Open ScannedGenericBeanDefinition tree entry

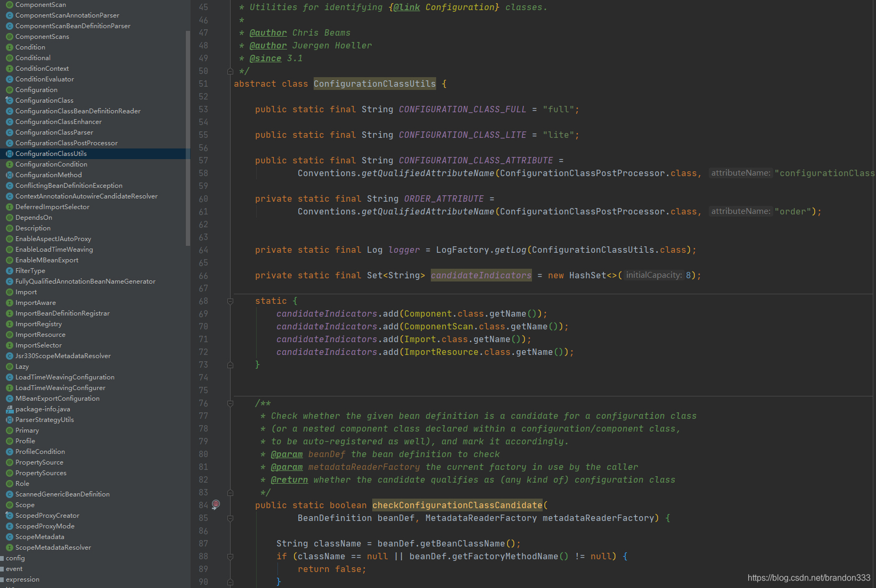[x=62, y=494]
